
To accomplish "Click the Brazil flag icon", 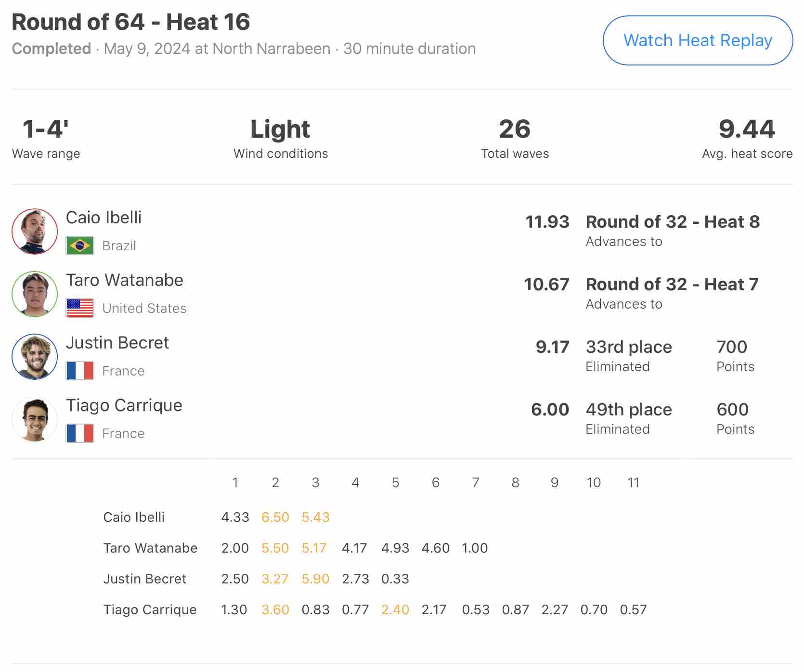I will [x=80, y=246].
